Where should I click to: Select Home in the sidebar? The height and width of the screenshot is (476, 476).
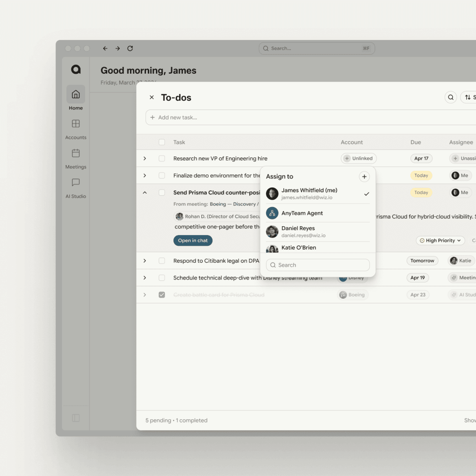tap(75, 98)
